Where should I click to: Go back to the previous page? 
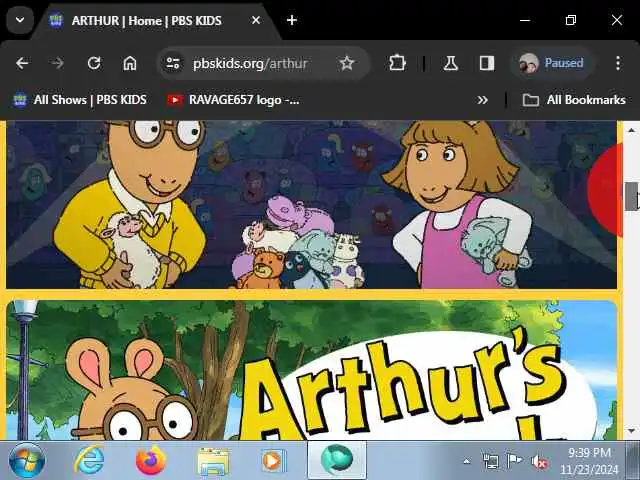pos(22,63)
